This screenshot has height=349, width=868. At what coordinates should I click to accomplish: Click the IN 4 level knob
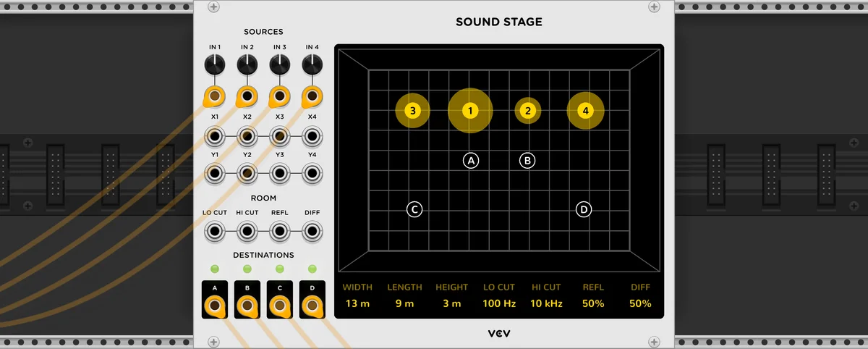click(x=312, y=65)
